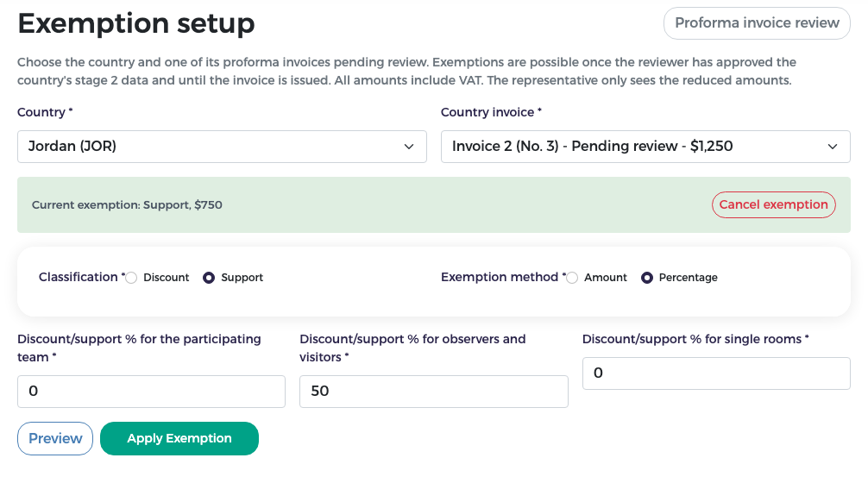The height and width of the screenshot is (483, 868).
Task: Click the Preview button
Action: pyautogui.click(x=55, y=439)
